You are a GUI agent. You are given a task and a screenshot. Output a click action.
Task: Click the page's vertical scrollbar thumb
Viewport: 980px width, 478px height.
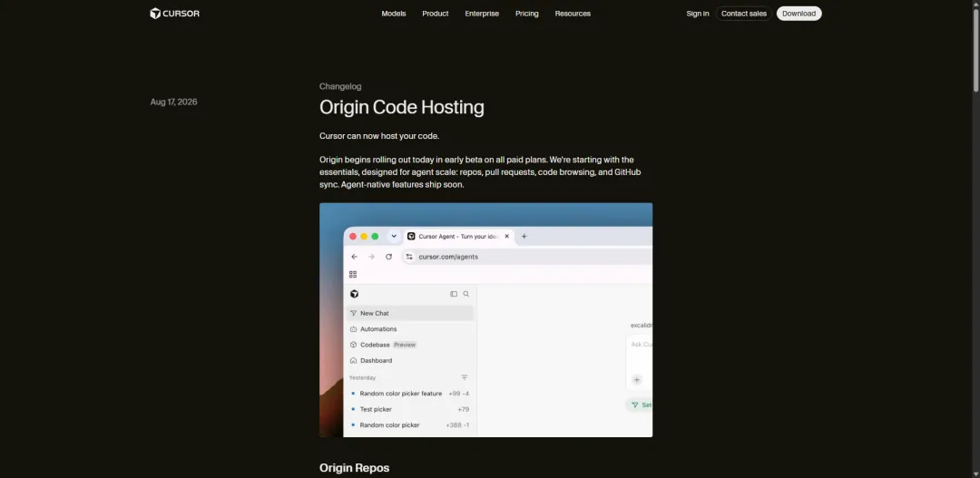click(x=975, y=50)
